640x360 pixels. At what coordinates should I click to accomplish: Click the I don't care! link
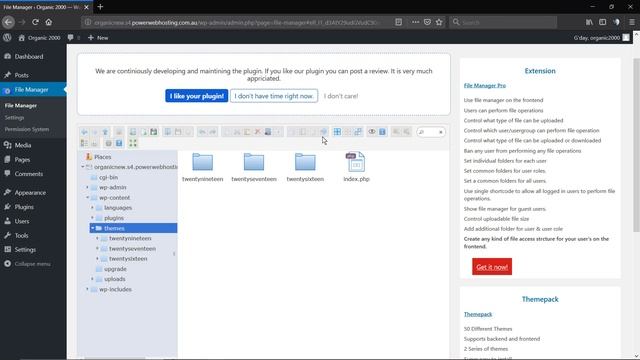341,96
